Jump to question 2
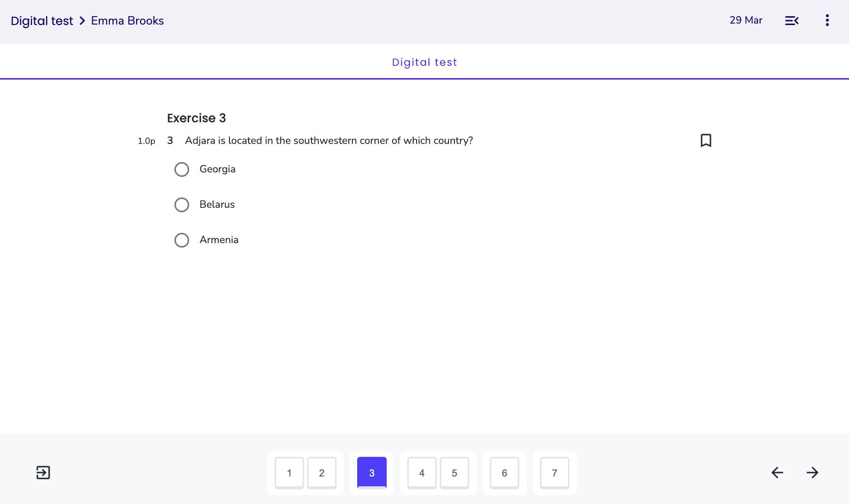The width and height of the screenshot is (849, 504). pyautogui.click(x=322, y=473)
